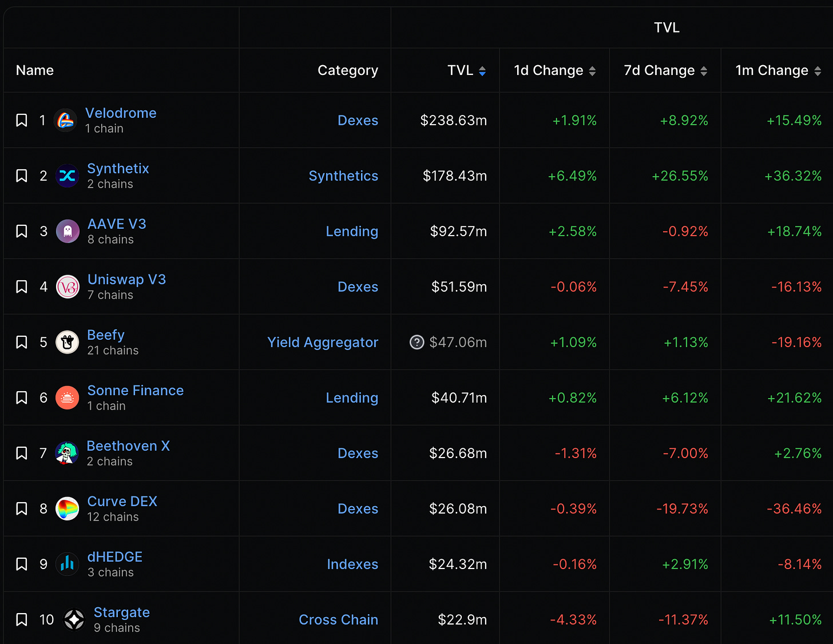The height and width of the screenshot is (644, 833).
Task: Open the Beefy protocol link
Action: tap(106, 335)
